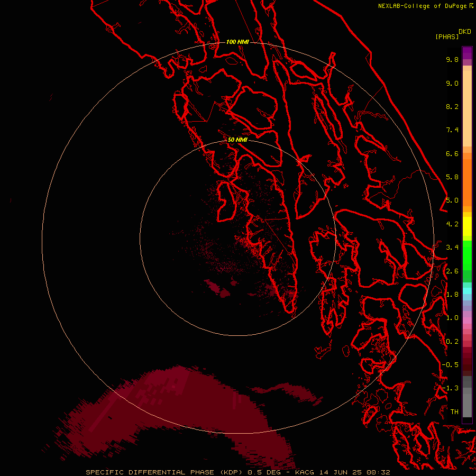The width and height of the screenshot is (476, 476).
Task: Click the -0.5 color scale value
Action: pyautogui.click(x=450, y=365)
